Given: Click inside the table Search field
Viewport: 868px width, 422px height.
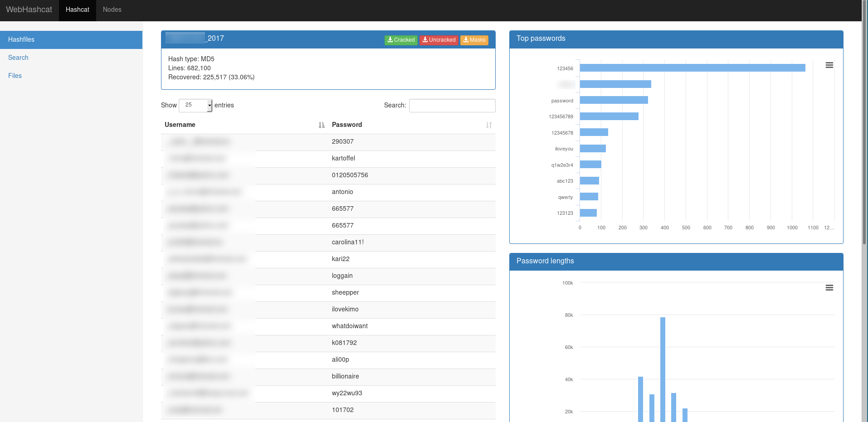Looking at the screenshot, I should point(452,105).
